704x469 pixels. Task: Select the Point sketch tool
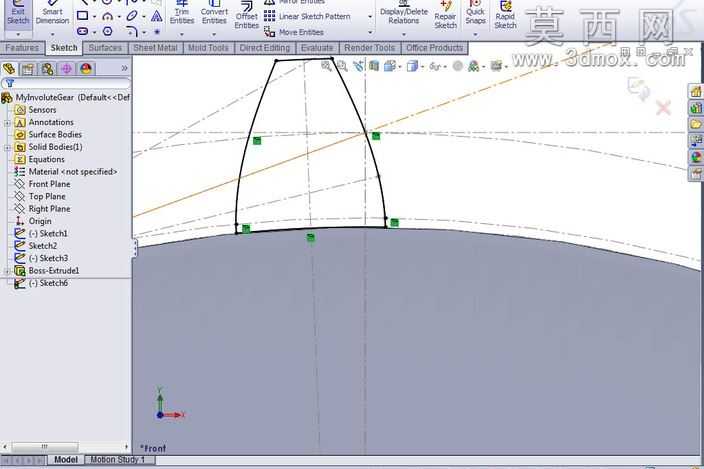(157, 32)
